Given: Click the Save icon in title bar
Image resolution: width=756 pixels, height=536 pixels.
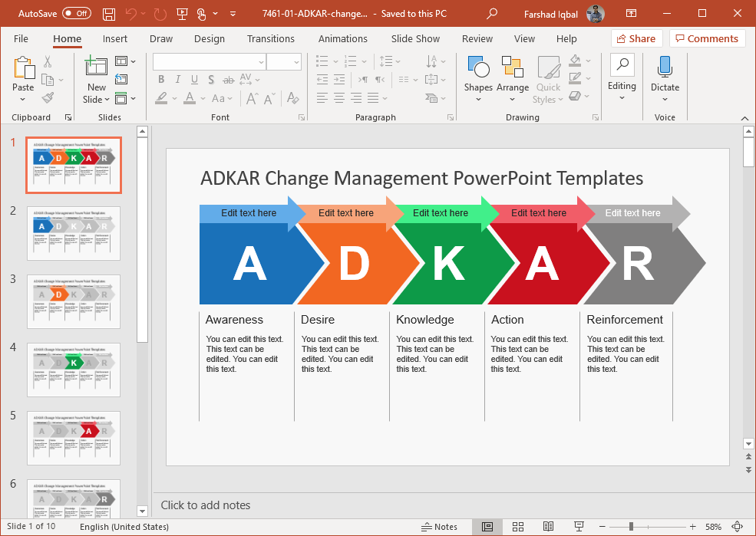Looking at the screenshot, I should point(109,14).
